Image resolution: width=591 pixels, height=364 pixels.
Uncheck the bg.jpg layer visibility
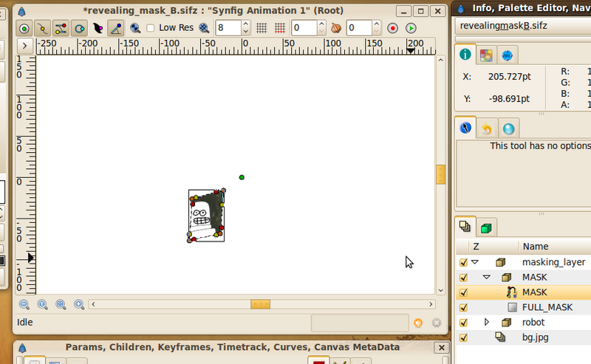click(x=464, y=337)
